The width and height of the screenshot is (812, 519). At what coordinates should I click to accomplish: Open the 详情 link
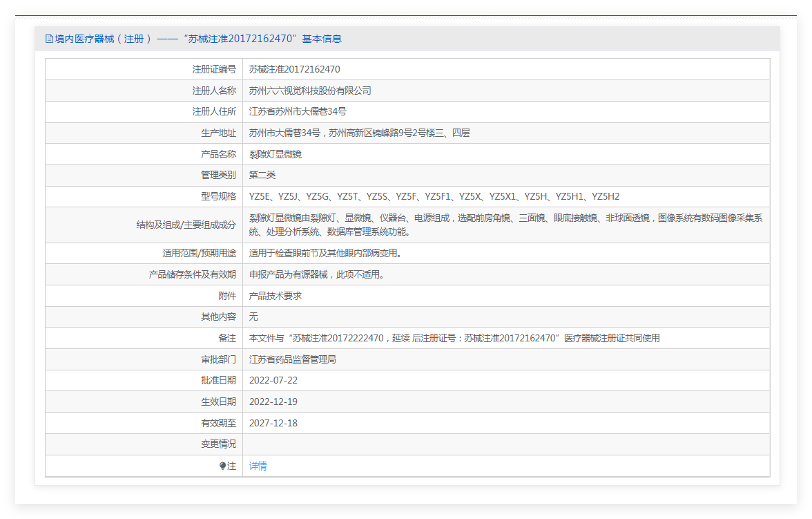pyautogui.click(x=258, y=466)
